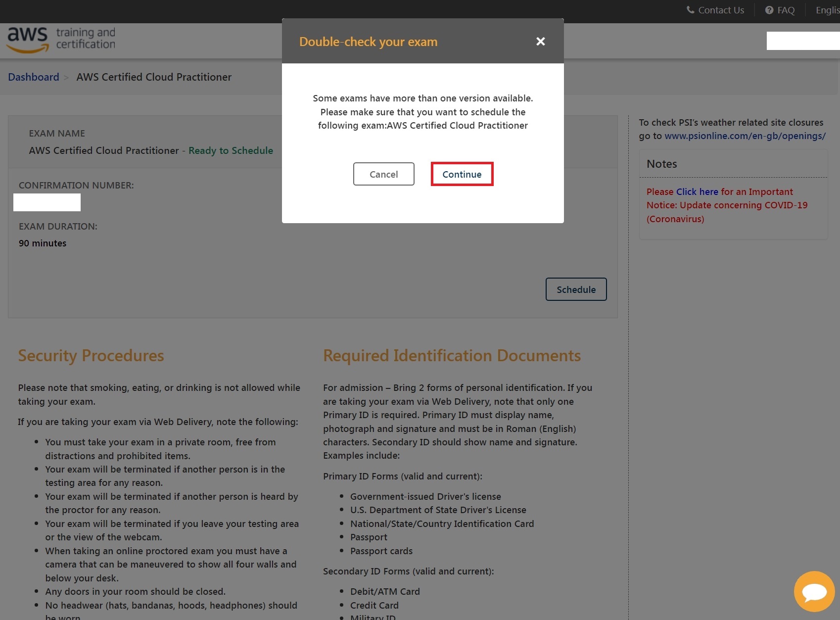Click Any doors in your room should be closed

(x=135, y=591)
